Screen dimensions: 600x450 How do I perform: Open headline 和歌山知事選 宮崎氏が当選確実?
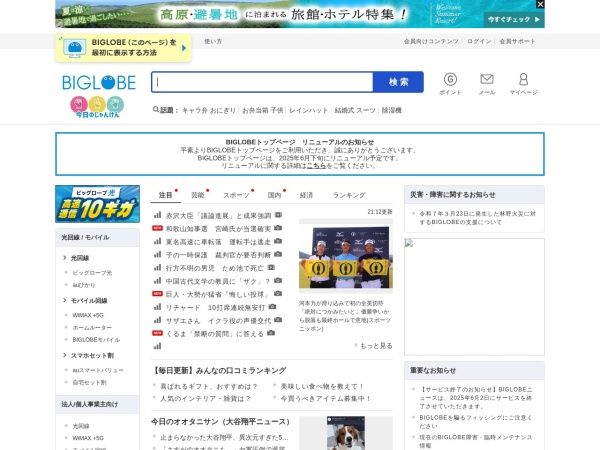(218, 229)
